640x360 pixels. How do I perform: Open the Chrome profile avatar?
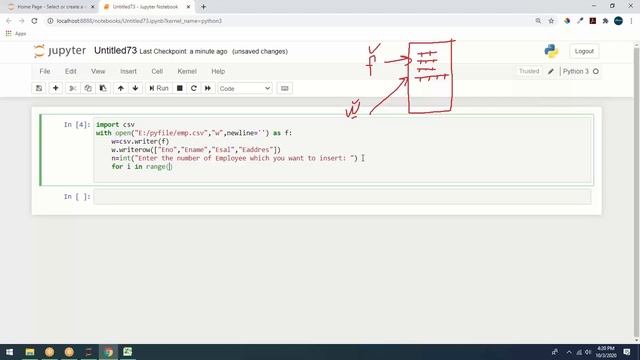pos(618,21)
